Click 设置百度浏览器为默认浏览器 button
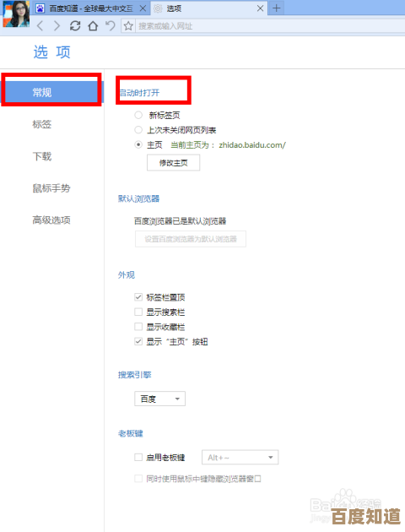This screenshot has height=532, width=405. point(191,239)
